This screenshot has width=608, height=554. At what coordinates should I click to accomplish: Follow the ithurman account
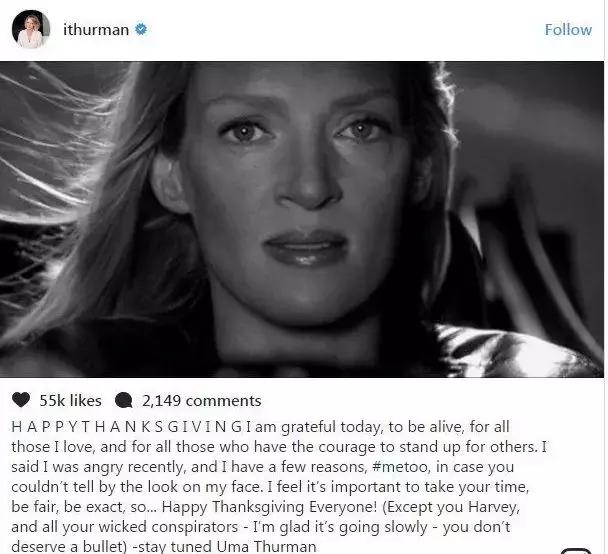568,30
